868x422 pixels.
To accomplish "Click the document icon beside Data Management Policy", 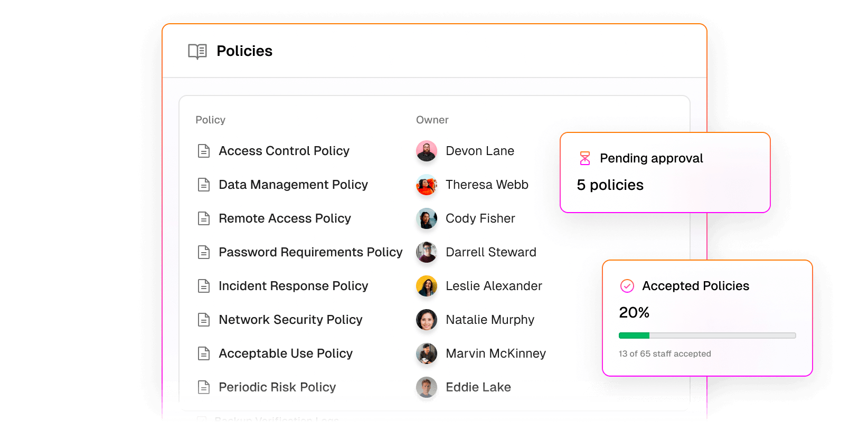I will [x=204, y=185].
